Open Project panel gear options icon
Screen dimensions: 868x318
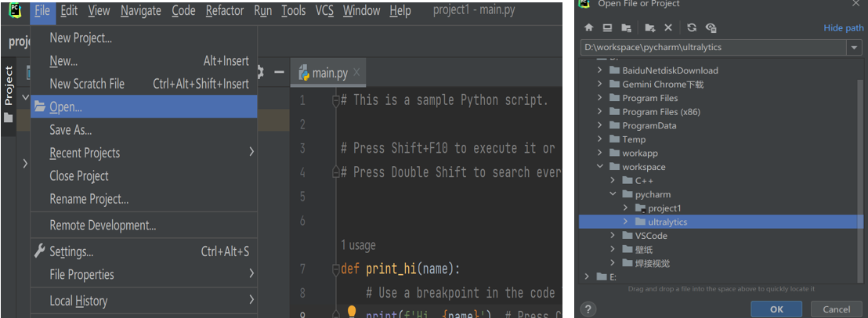261,72
